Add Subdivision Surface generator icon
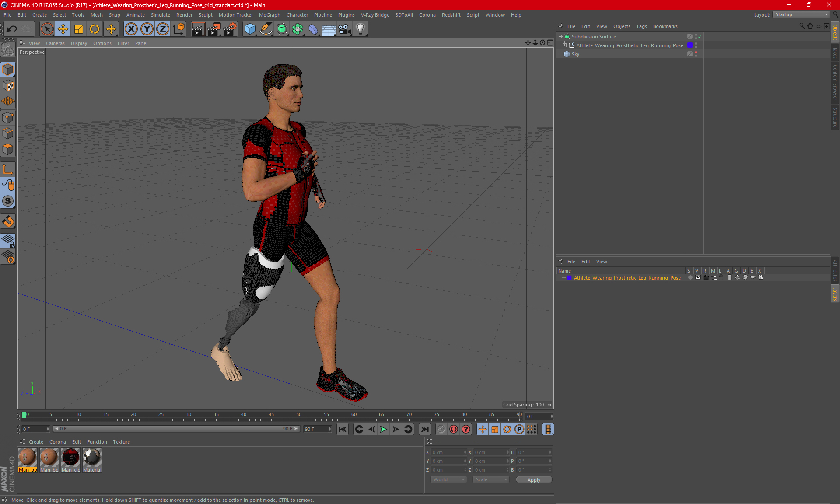The image size is (840, 504). (282, 29)
